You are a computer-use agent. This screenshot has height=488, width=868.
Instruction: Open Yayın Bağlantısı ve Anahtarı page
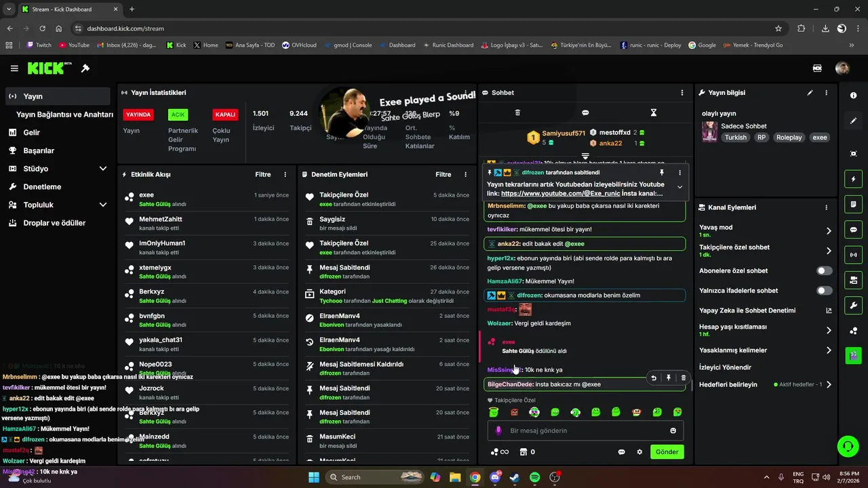[x=64, y=115]
